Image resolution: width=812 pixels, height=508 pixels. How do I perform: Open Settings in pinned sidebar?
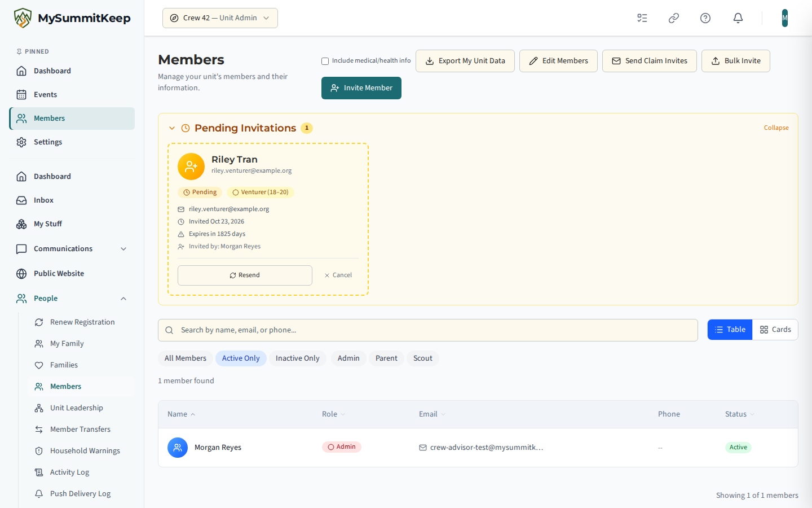72,142
